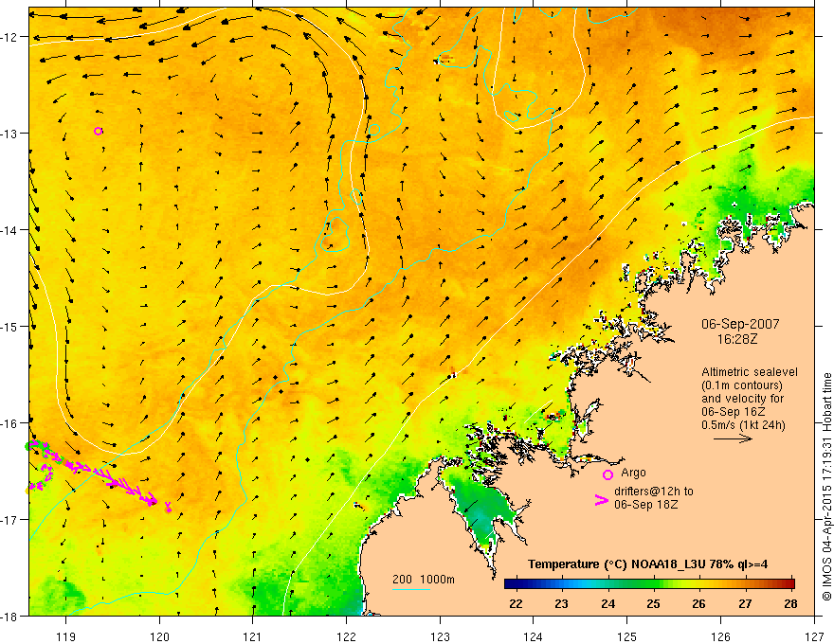
Task: Click colorbar tick label 28
Action: (x=791, y=603)
